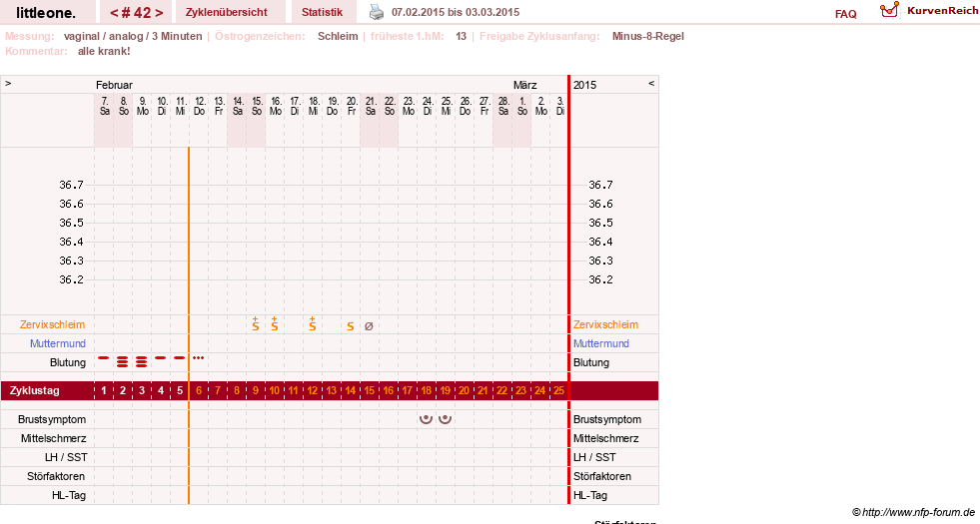Click the left Störfaktoren row label
Image resolution: width=980 pixels, height=524 pixels.
pyautogui.click(x=56, y=476)
